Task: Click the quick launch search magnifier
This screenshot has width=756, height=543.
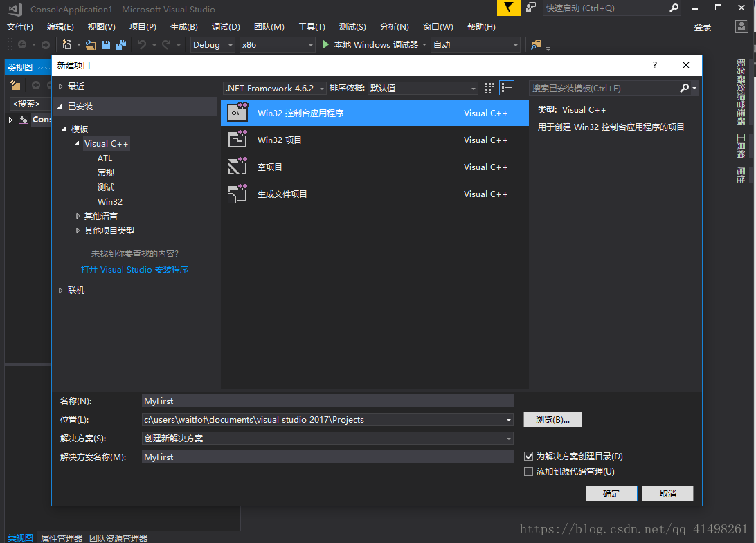Action: coord(674,8)
